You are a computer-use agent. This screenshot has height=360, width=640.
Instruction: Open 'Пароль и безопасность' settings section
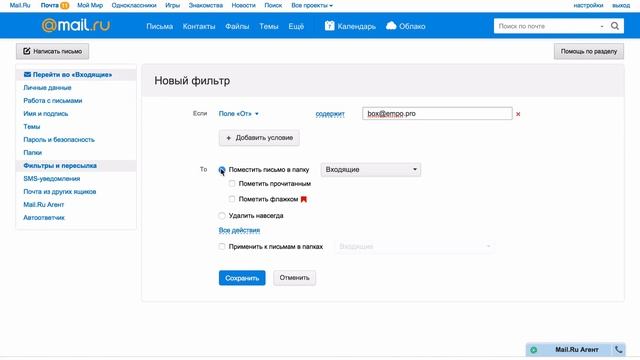(x=59, y=140)
